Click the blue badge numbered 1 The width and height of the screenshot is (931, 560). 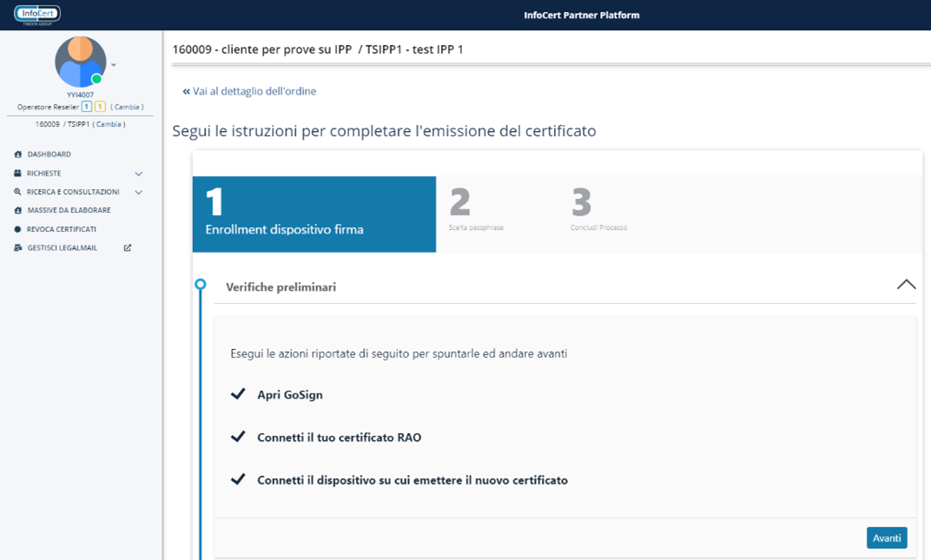click(87, 107)
